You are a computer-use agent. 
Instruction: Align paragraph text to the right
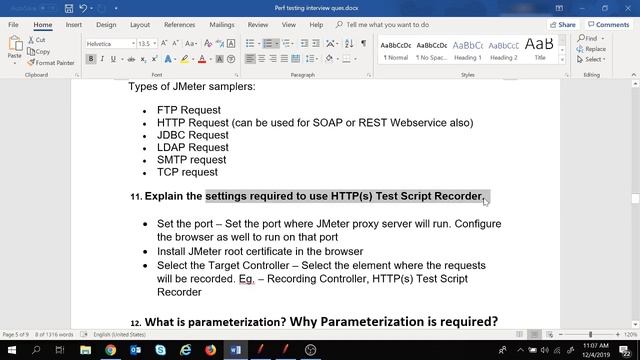[273, 59]
